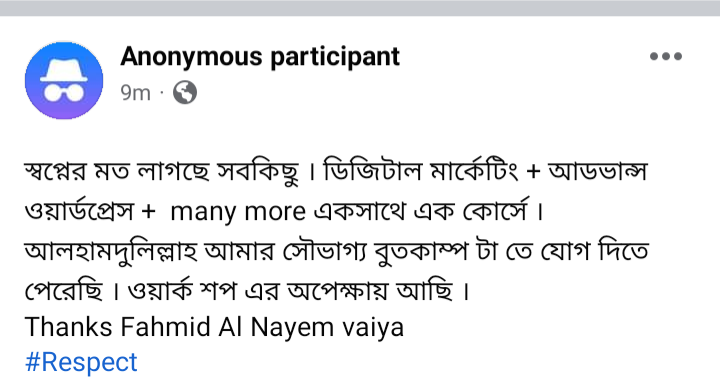This screenshot has width=720, height=386.
Task: Click the anonymous participant avatar icon
Action: [x=64, y=80]
